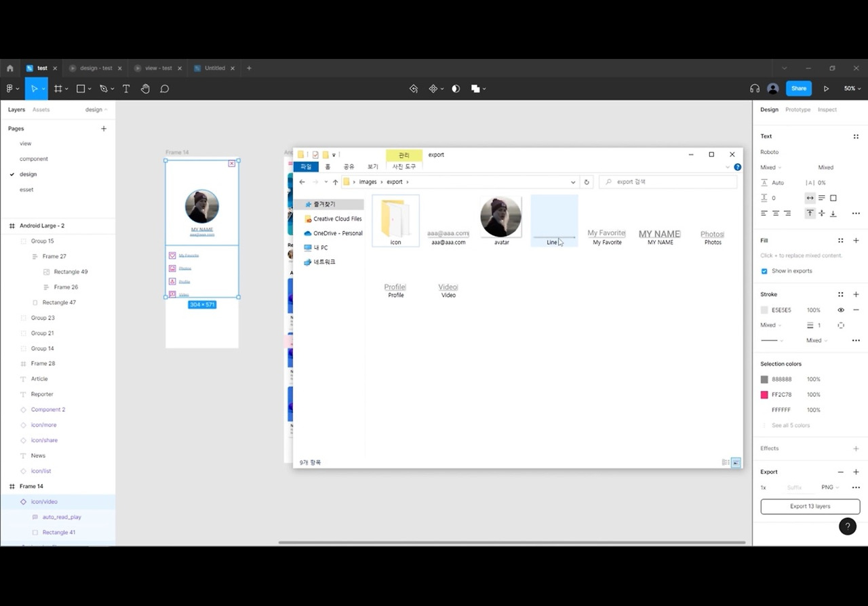This screenshot has width=868, height=606.
Task: Switch to the Assets tab
Action: (x=41, y=110)
